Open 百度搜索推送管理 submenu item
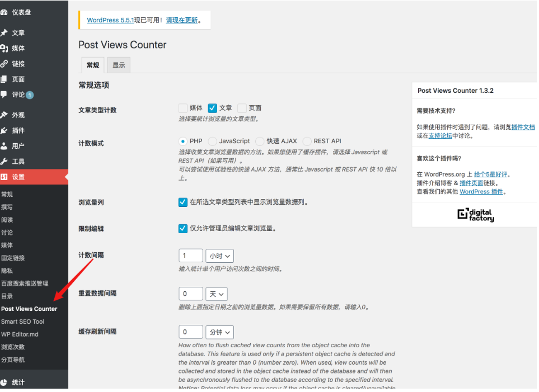Viewport: 539px width, 392px height. coord(25,284)
